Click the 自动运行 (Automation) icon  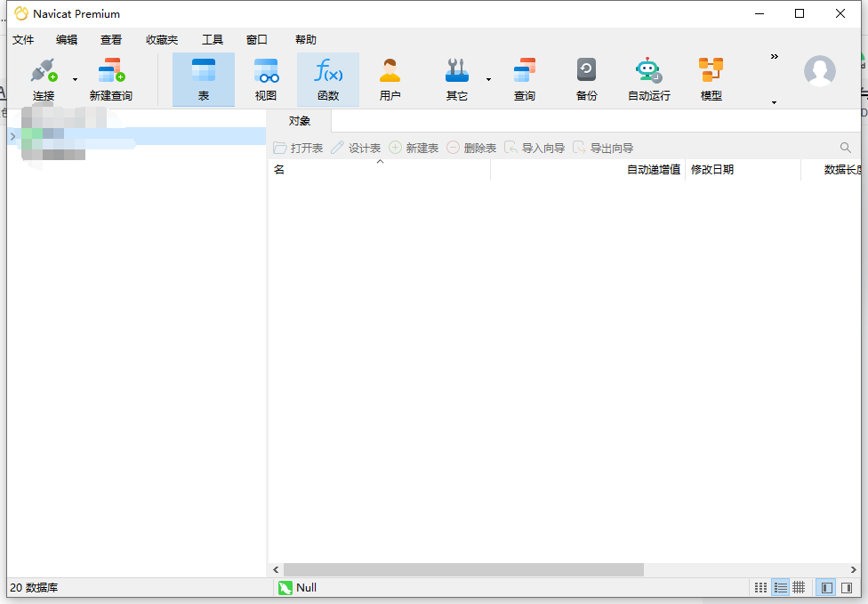click(x=648, y=78)
